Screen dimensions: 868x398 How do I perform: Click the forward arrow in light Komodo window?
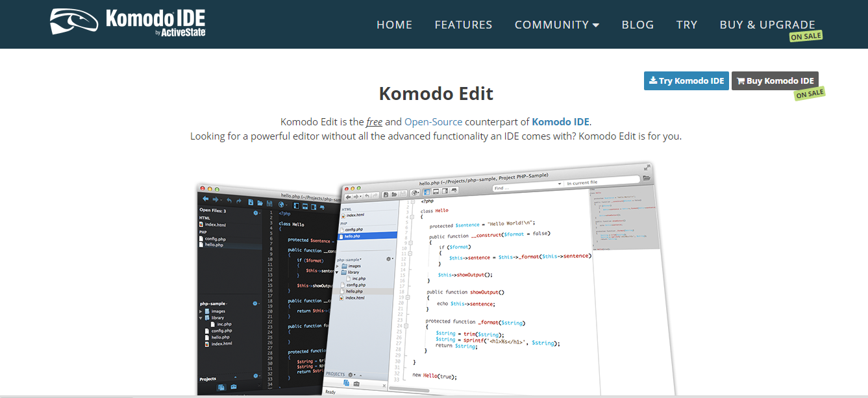(356, 197)
